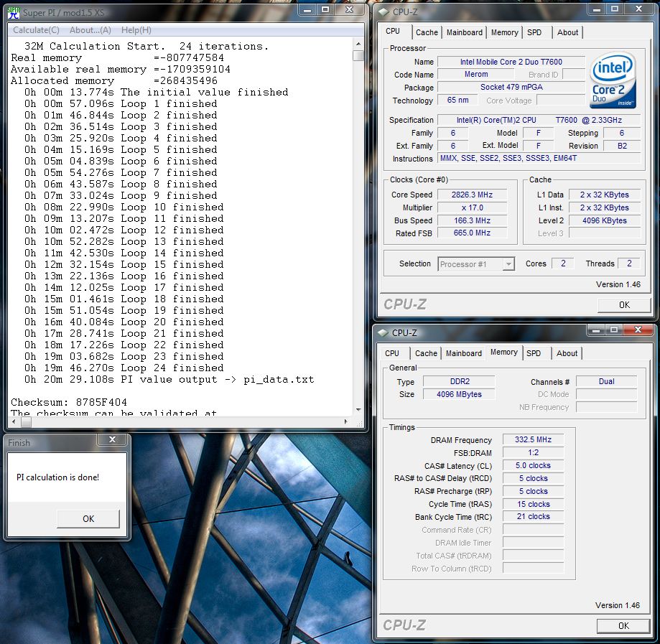Click Instructions field listing MMX, SSE
660x644 pixels.
pyautogui.click(x=539, y=158)
